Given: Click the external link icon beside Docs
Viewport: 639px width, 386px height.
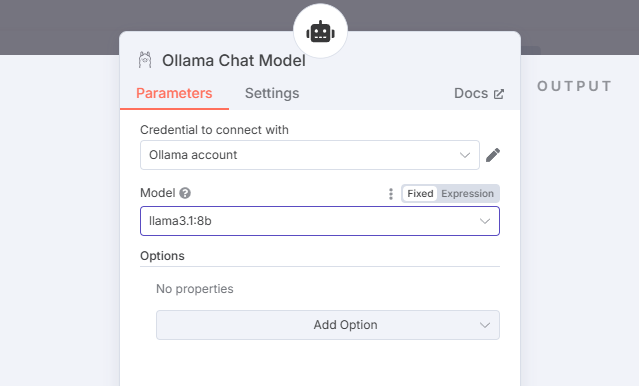Looking at the screenshot, I should 499,94.
